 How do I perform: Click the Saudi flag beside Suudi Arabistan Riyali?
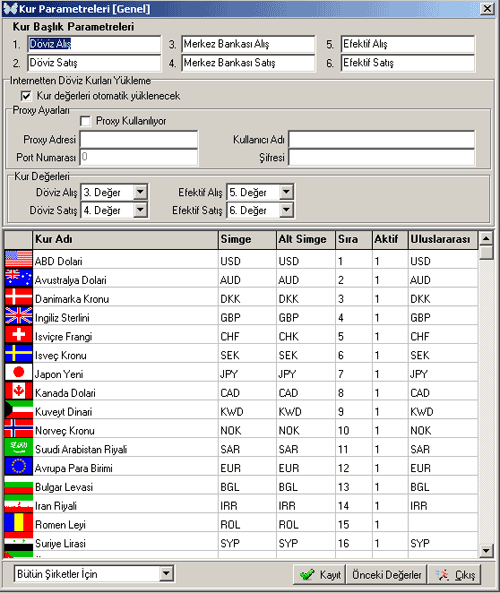(19, 447)
